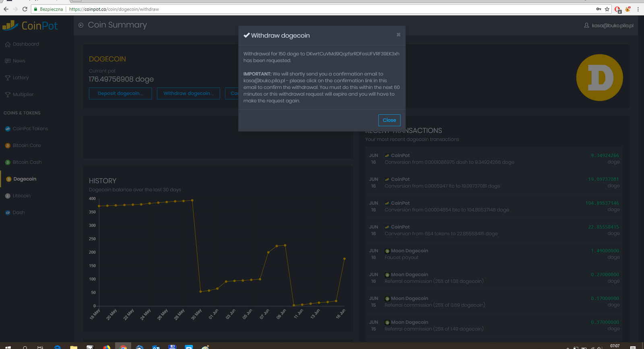Image resolution: width=644 pixels, height=349 pixels.
Task: Select Litecoin in the sidebar
Action: point(21,196)
